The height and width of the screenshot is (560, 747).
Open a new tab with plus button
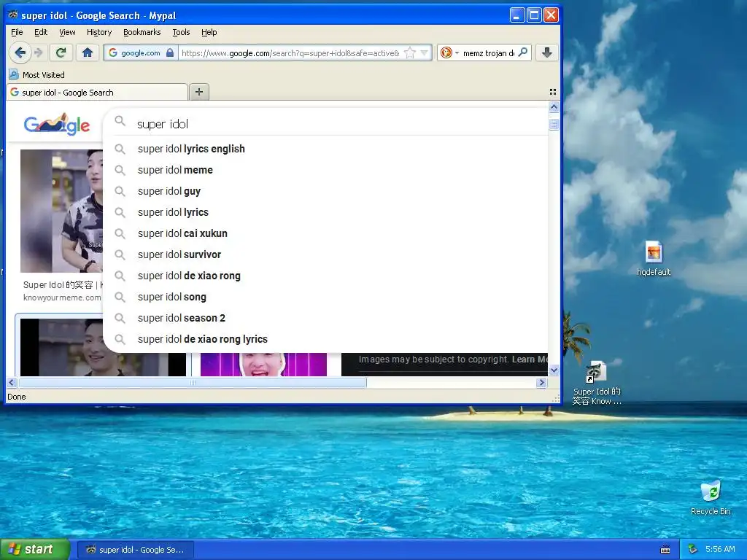199,92
